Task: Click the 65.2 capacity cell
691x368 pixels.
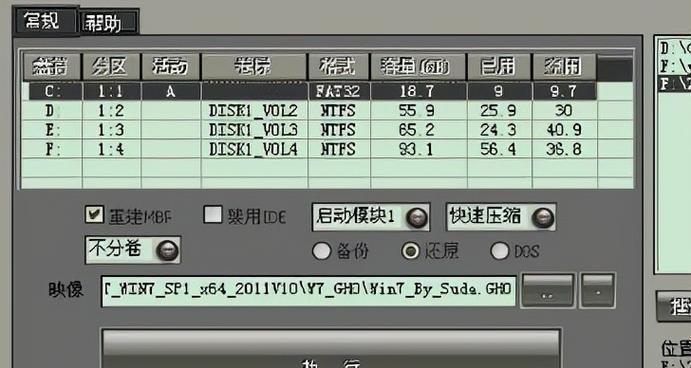Action: pyautogui.click(x=418, y=130)
